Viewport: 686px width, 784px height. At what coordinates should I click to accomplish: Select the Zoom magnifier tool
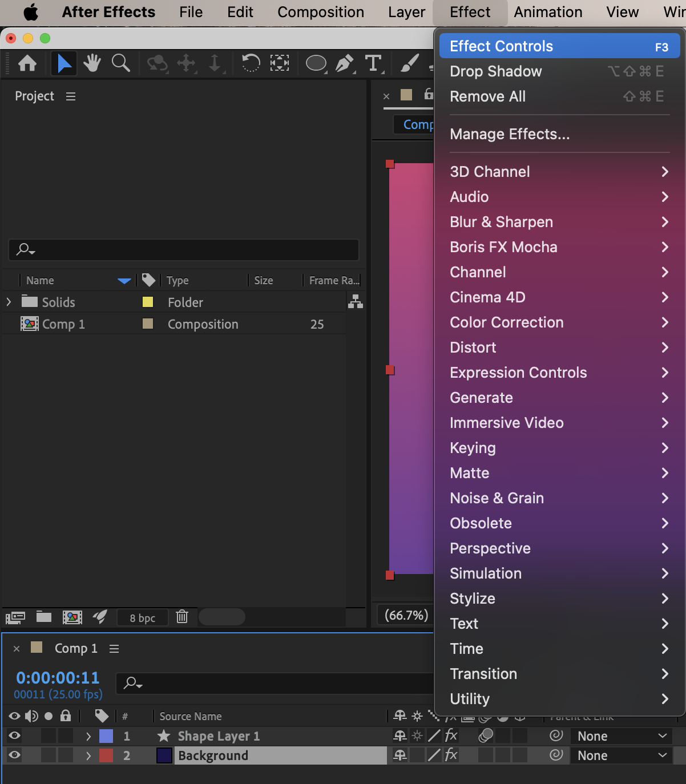[121, 63]
